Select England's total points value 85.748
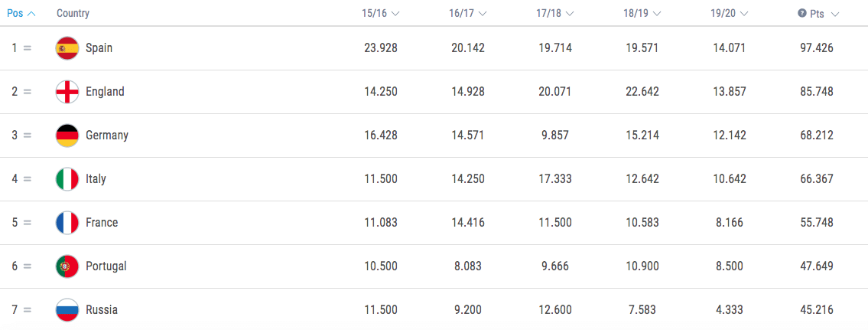868x330 pixels. tap(814, 92)
